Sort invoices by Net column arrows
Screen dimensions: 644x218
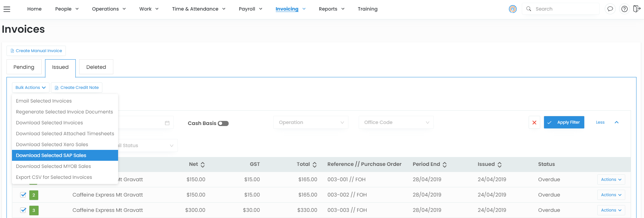pos(203,165)
